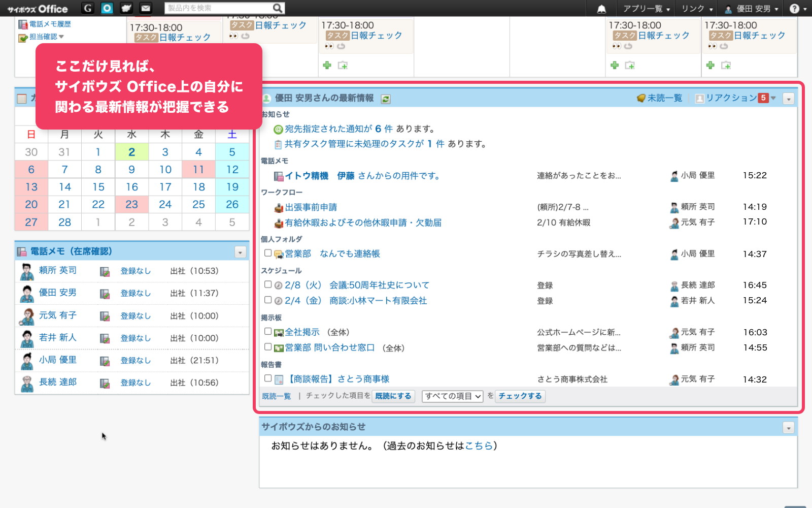Click the blue kintone circle icon
The height and width of the screenshot is (508, 812).
click(107, 8)
